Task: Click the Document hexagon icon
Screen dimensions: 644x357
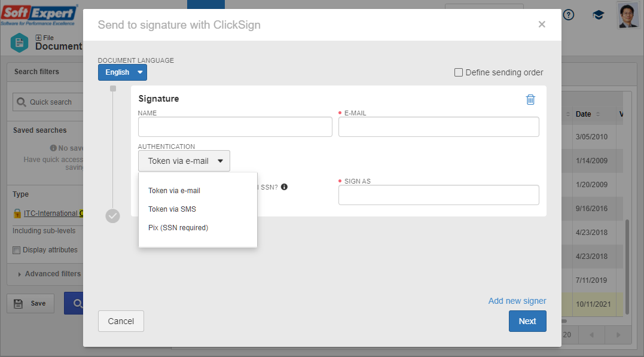Action: tap(19, 42)
